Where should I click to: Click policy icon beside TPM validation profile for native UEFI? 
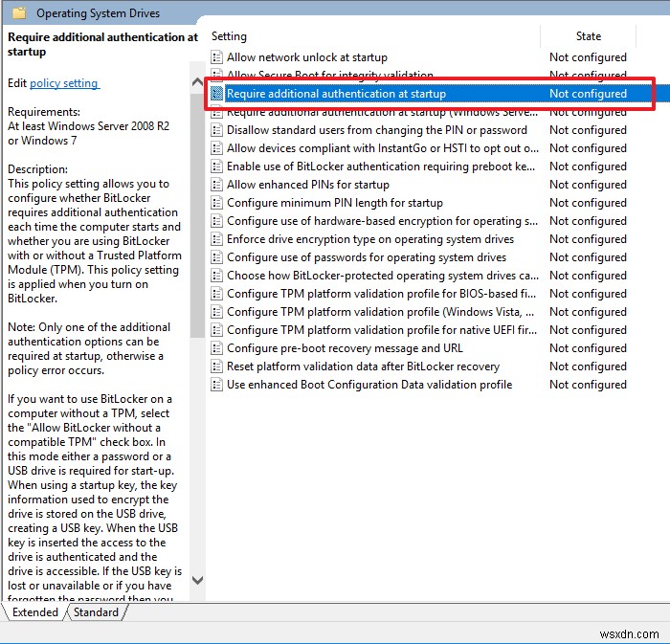217,330
